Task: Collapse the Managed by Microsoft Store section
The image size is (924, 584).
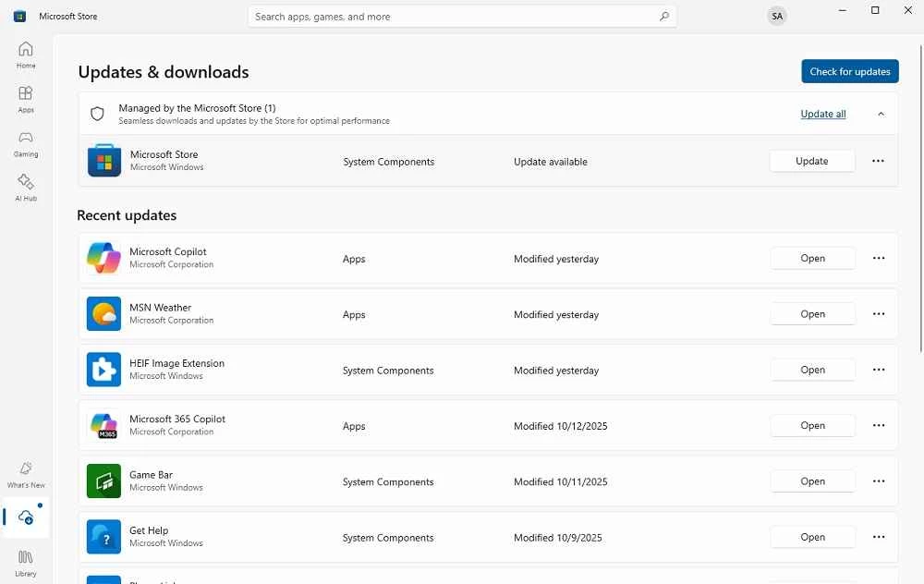Action: coord(881,115)
